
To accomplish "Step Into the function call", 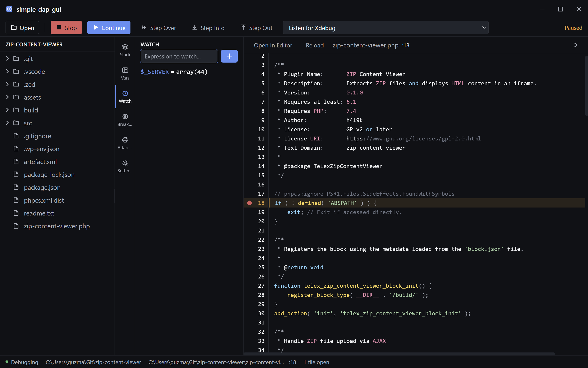I will 208,28.
